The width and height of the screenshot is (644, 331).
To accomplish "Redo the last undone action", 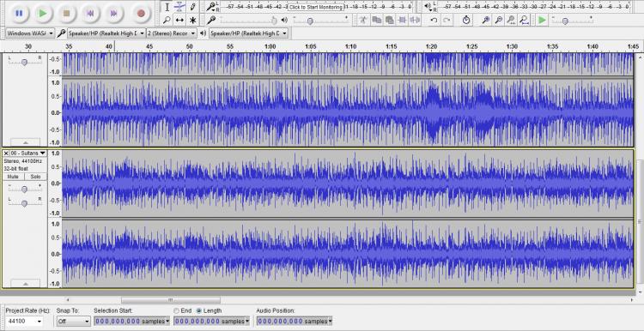I will coord(447,20).
